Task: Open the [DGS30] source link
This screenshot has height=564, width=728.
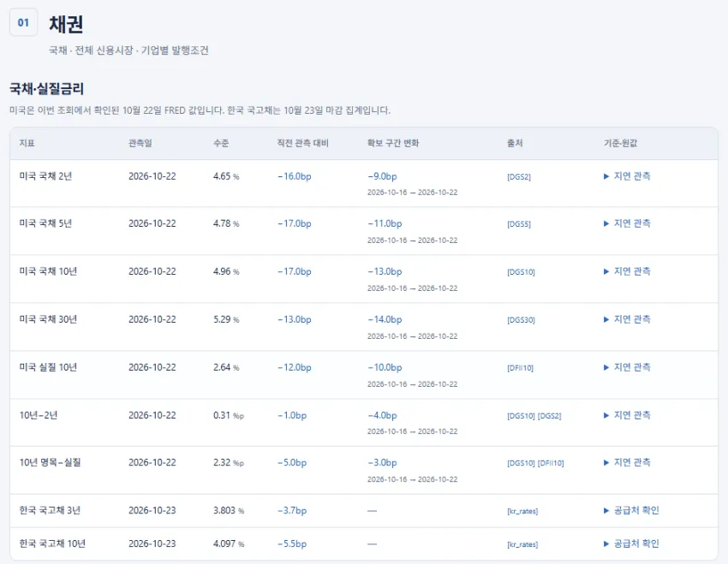Action: pos(521,320)
